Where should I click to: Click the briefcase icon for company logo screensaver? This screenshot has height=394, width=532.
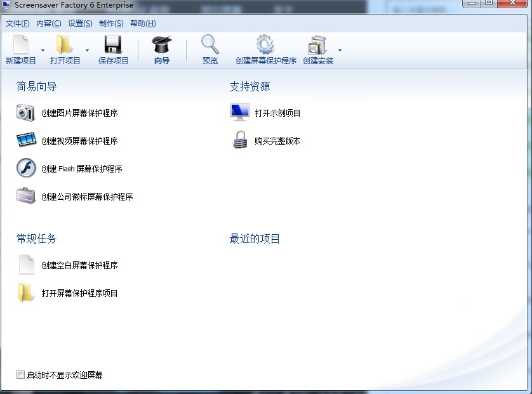pyautogui.click(x=25, y=196)
